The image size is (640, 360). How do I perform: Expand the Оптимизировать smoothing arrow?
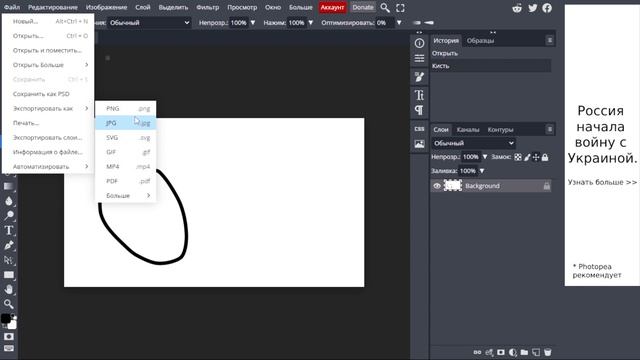click(399, 23)
